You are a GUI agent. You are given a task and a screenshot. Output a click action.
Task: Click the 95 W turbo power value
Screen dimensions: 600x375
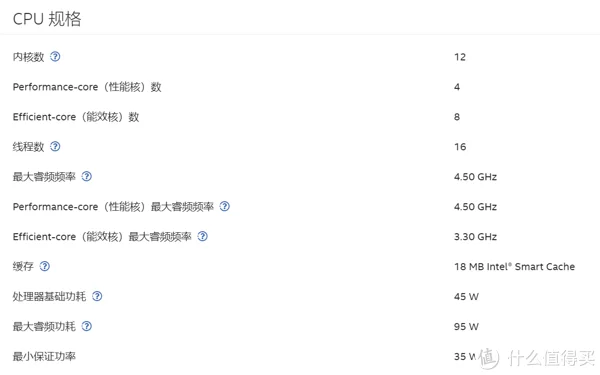coord(466,326)
